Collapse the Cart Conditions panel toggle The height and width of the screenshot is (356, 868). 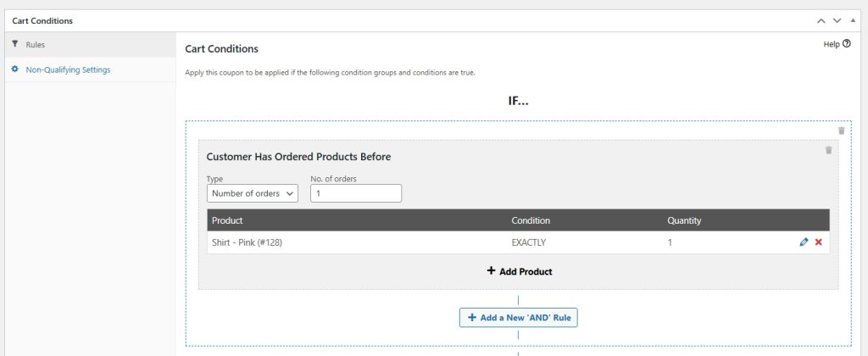click(x=853, y=21)
